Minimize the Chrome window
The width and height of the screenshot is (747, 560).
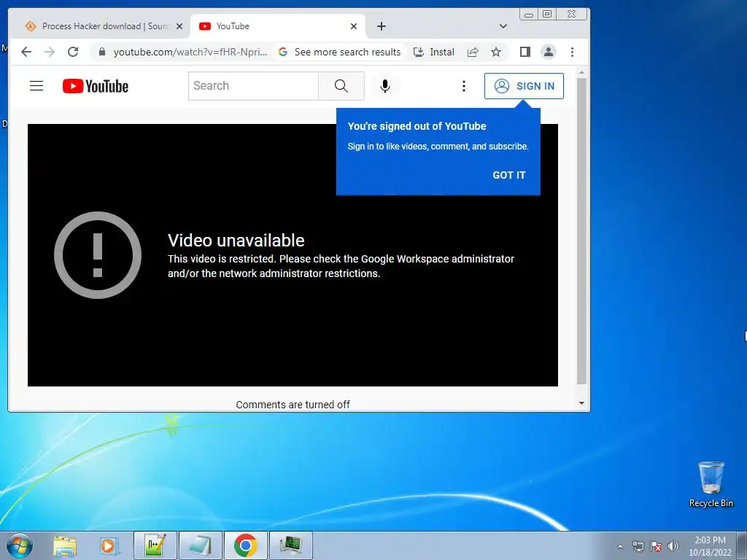coord(529,15)
